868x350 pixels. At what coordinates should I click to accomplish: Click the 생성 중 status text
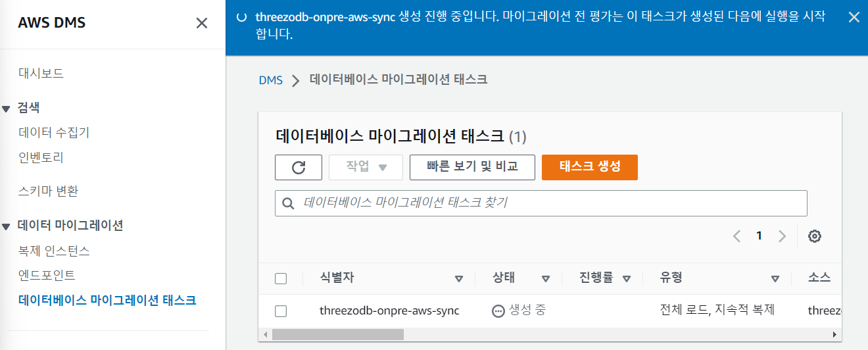point(527,309)
